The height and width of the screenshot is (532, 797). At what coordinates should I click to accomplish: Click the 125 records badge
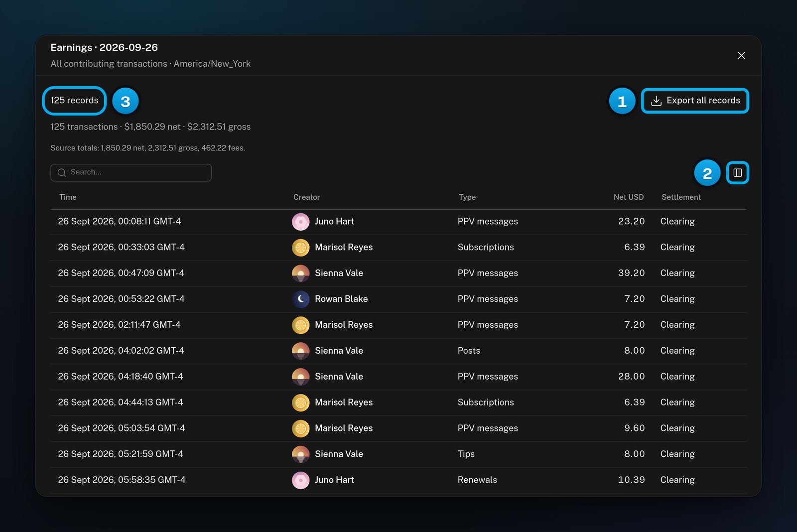click(x=74, y=101)
